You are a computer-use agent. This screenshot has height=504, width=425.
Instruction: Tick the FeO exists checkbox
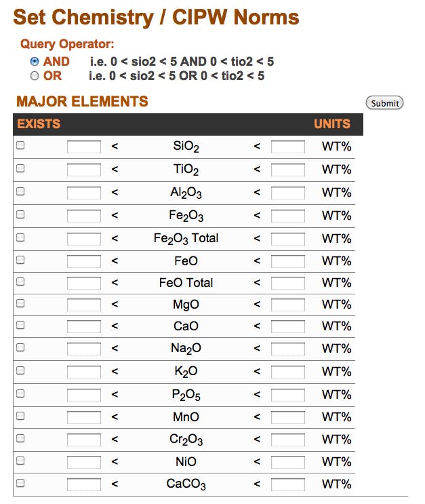20,260
